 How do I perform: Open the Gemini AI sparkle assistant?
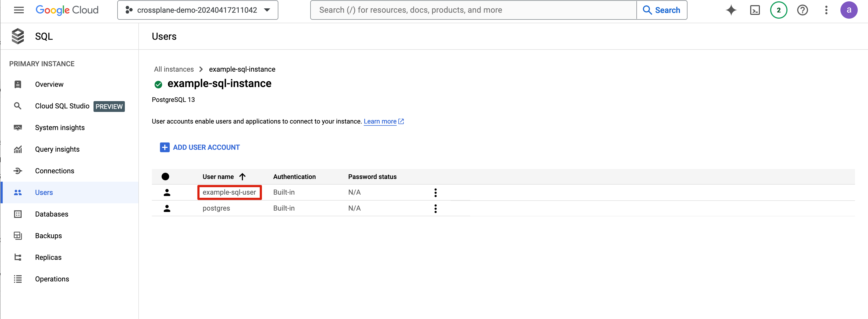731,10
